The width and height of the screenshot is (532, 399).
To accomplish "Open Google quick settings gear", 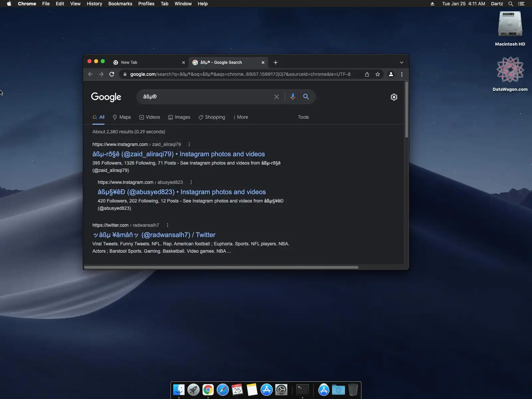I will [x=394, y=97].
